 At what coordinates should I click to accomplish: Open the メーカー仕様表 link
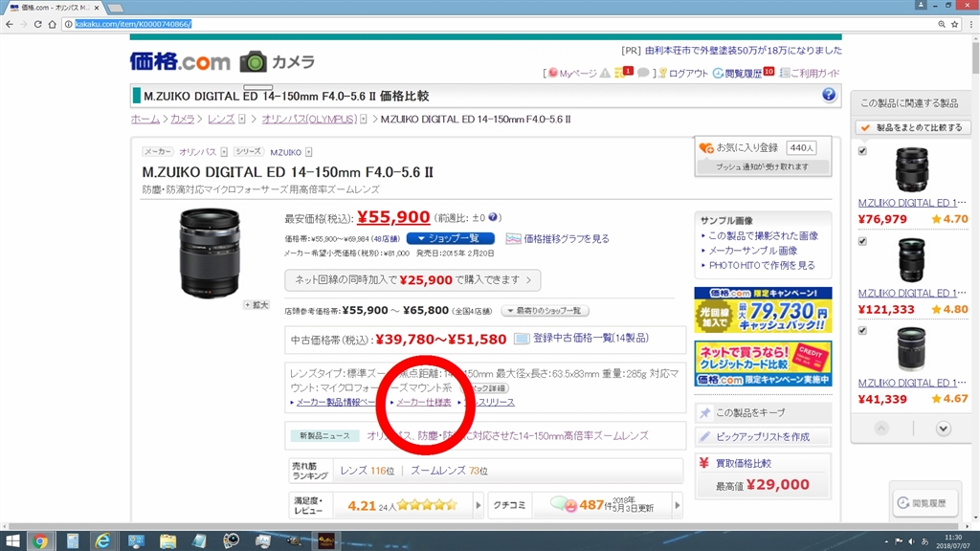[x=424, y=403]
